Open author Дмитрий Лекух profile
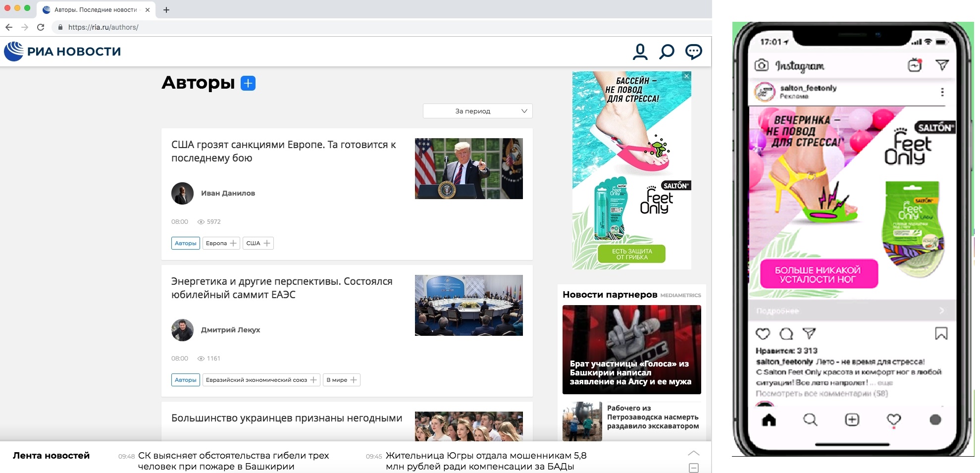This screenshot has height=473, width=980. pyautogui.click(x=230, y=330)
